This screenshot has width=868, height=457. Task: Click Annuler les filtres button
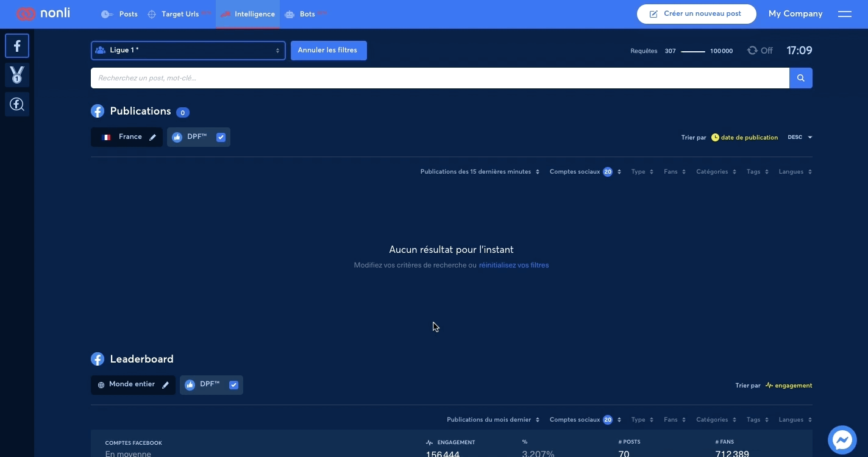(x=329, y=51)
